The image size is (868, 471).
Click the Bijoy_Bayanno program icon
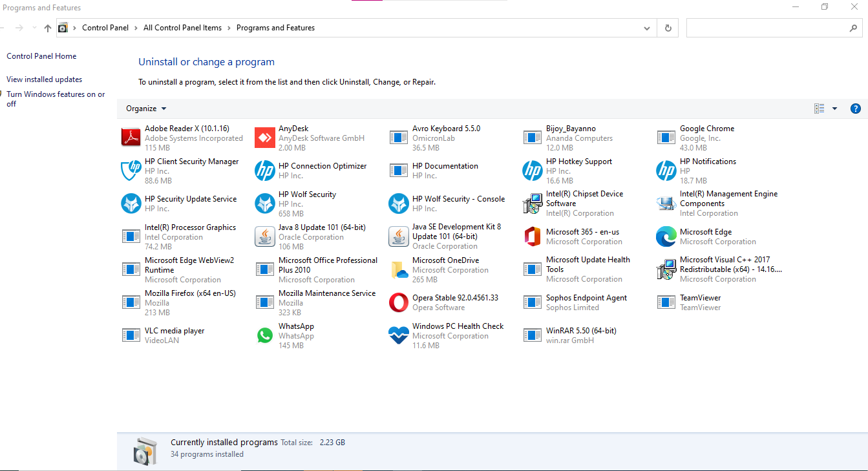point(533,138)
